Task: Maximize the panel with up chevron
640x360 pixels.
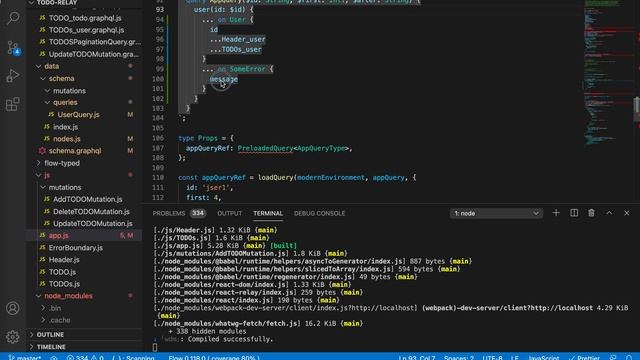Action: [609, 213]
